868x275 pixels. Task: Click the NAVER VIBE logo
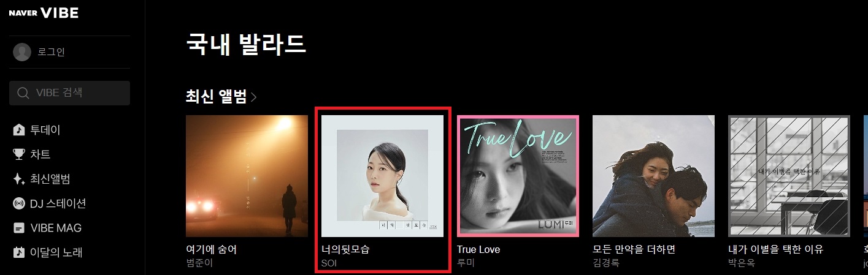pyautogui.click(x=44, y=13)
